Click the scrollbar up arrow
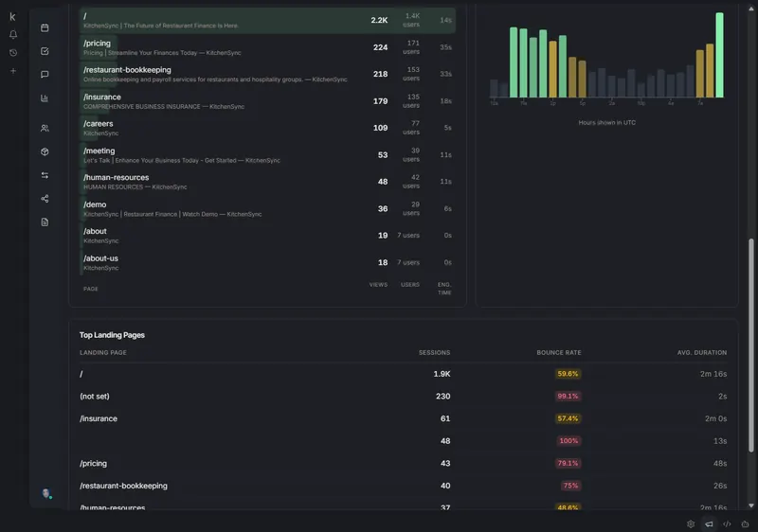The width and height of the screenshot is (758, 532). (751, 9)
